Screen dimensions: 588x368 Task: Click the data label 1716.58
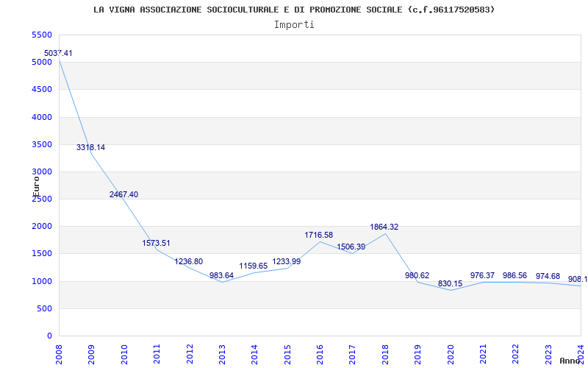click(x=319, y=235)
